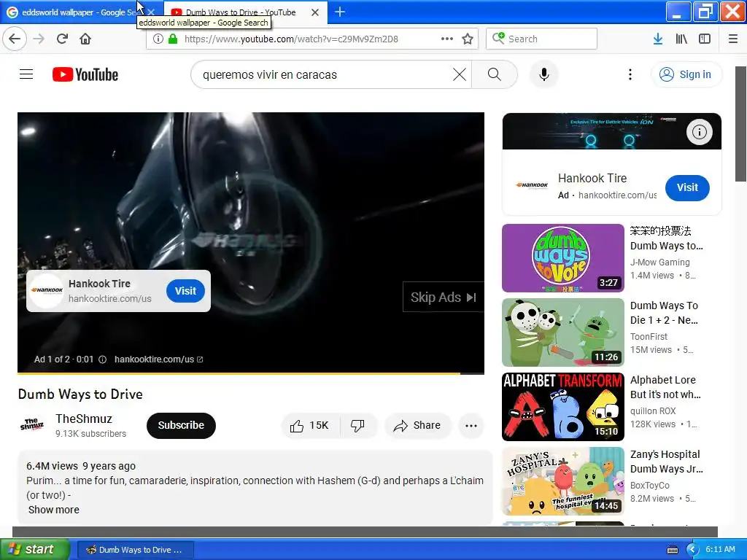Open Dumb Ways To Die 1 + 2 thumbnail
The height and width of the screenshot is (560, 747).
click(x=562, y=332)
